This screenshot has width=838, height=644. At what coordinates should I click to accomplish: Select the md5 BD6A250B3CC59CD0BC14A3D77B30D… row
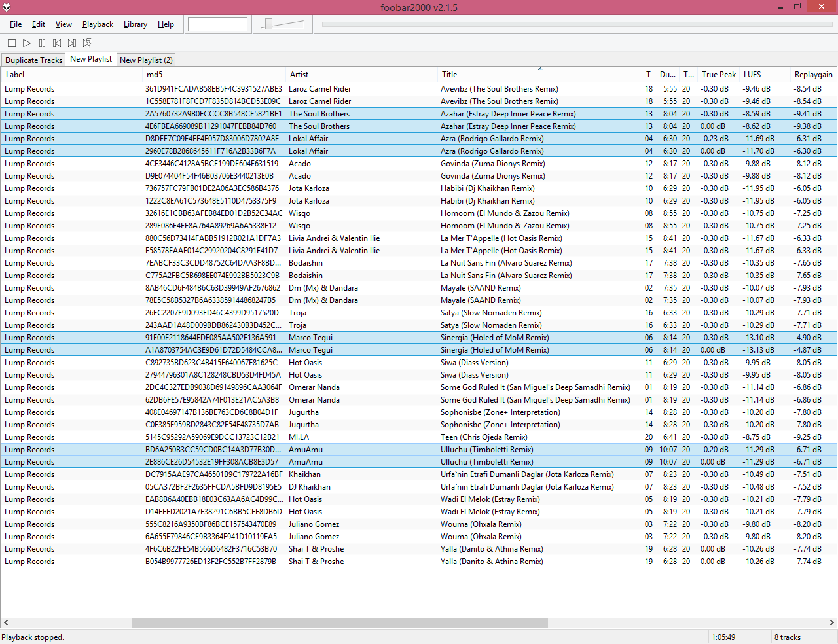click(x=419, y=450)
